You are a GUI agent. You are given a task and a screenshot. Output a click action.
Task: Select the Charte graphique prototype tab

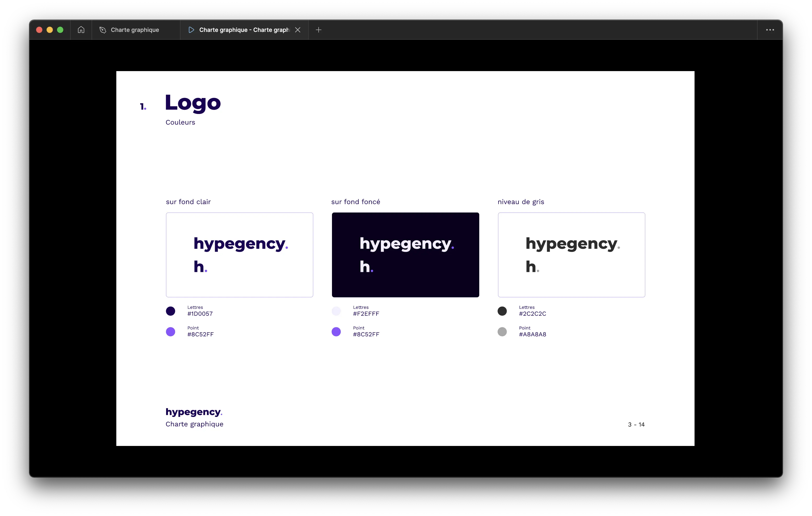[244, 30]
